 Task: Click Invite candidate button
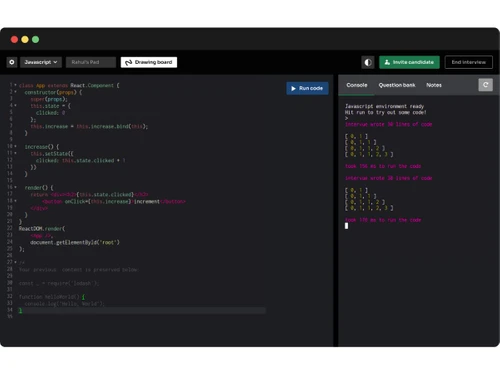(409, 62)
